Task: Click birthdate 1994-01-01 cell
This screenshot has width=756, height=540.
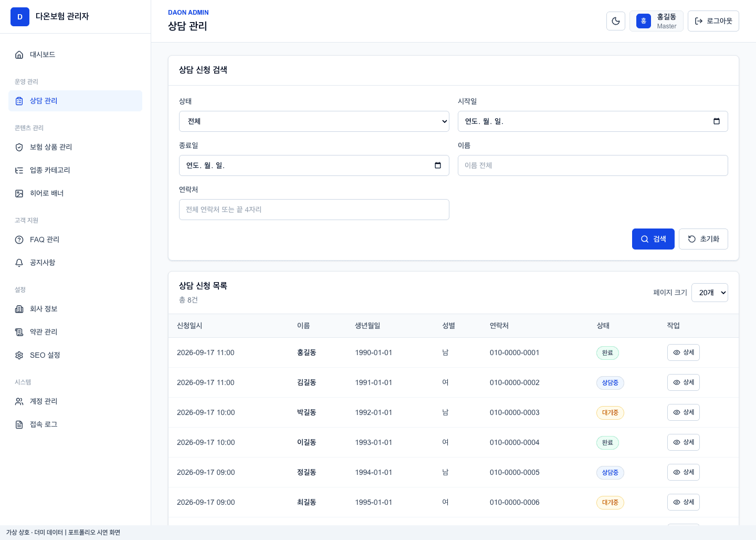Action: tap(373, 472)
